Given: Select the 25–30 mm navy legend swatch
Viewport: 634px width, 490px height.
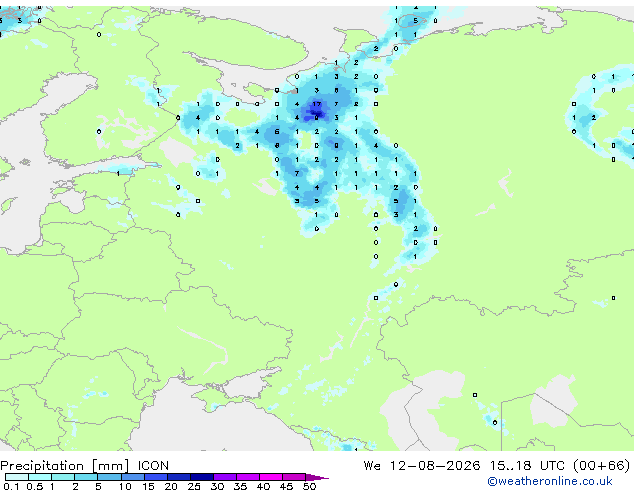Looking at the screenshot, I should pos(202,477).
